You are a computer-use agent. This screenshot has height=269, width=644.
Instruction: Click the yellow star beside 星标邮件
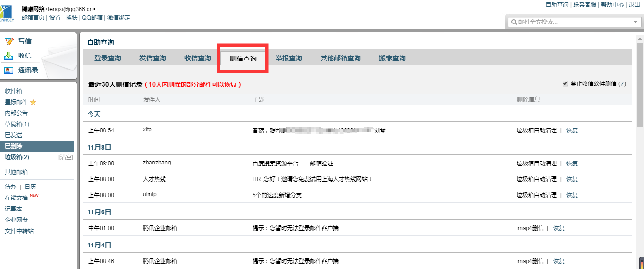coord(33,102)
